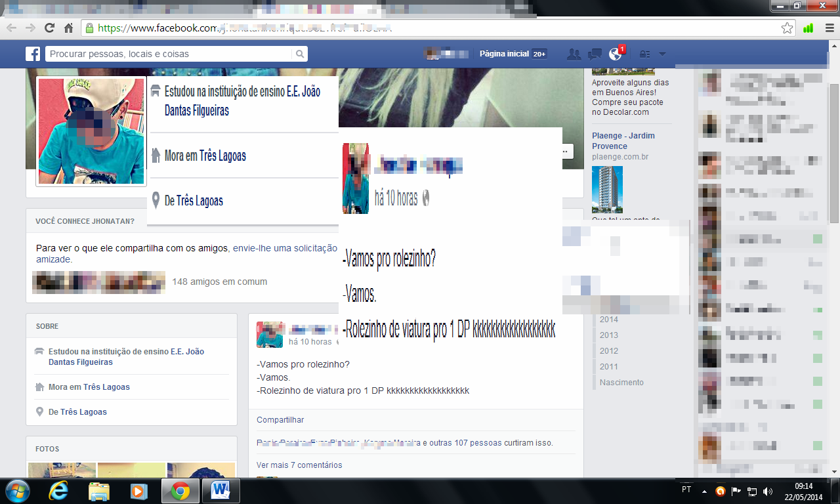Open the privacy shortcuts lock icon

coord(645,54)
